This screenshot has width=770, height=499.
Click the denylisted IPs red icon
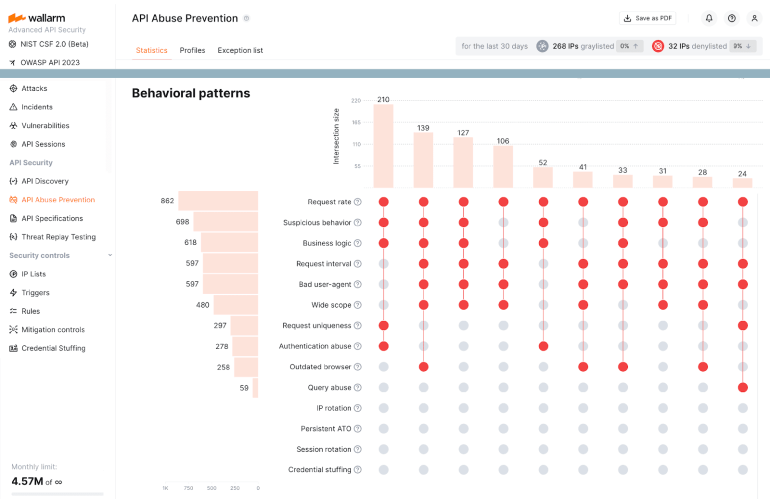tap(658, 46)
